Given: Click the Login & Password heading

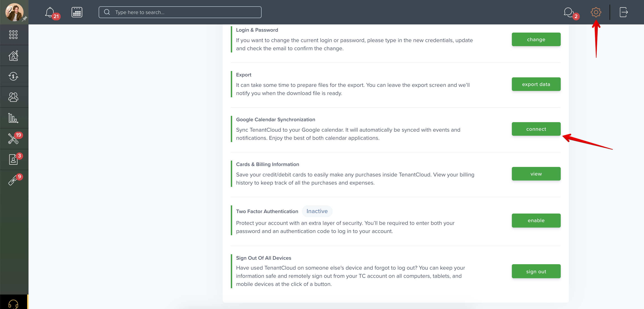Looking at the screenshot, I should tap(257, 30).
